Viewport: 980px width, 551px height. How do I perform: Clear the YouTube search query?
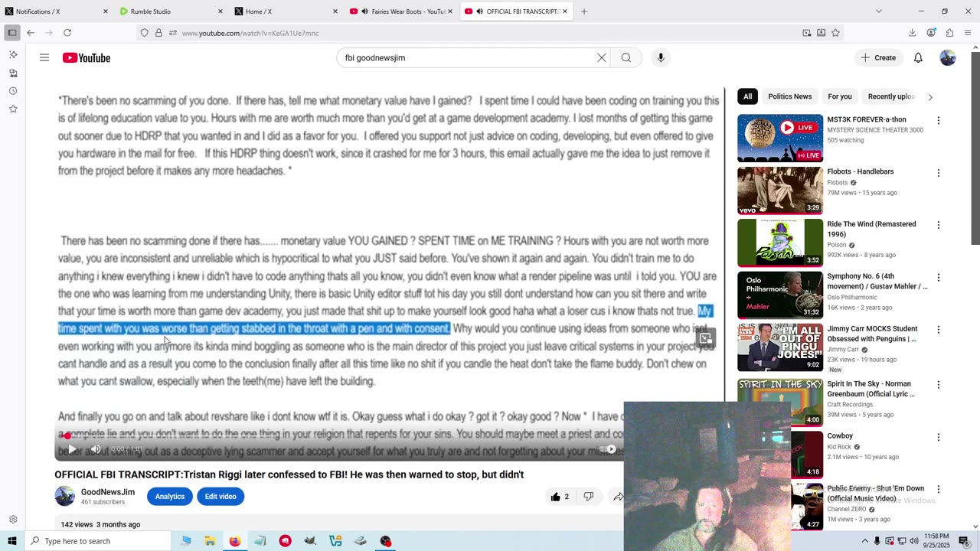point(602,57)
